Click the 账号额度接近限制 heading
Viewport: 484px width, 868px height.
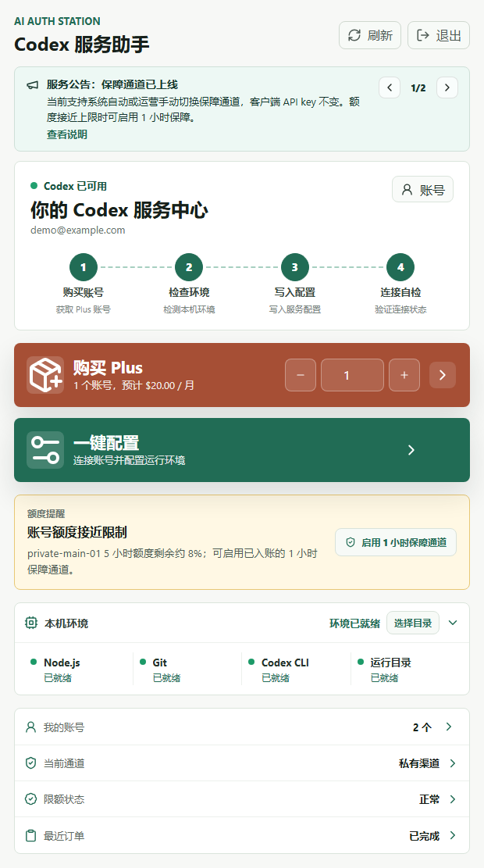click(77, 533)
